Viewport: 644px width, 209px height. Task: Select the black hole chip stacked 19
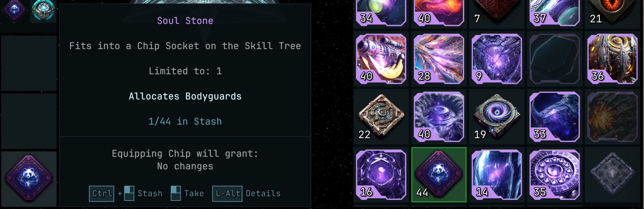click(x=497, y=117)
